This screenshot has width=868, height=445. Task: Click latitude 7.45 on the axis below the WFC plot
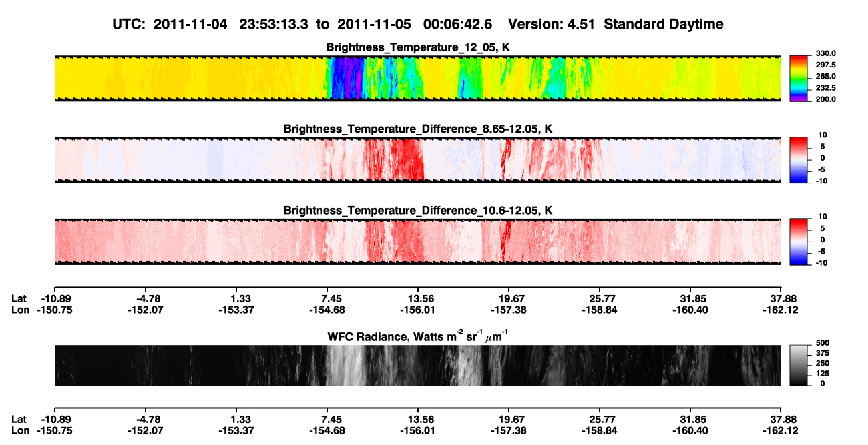(327, 420)
